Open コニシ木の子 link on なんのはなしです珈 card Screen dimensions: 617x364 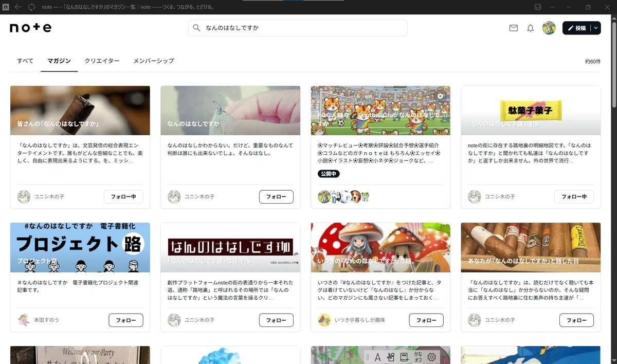pos(199,320)
